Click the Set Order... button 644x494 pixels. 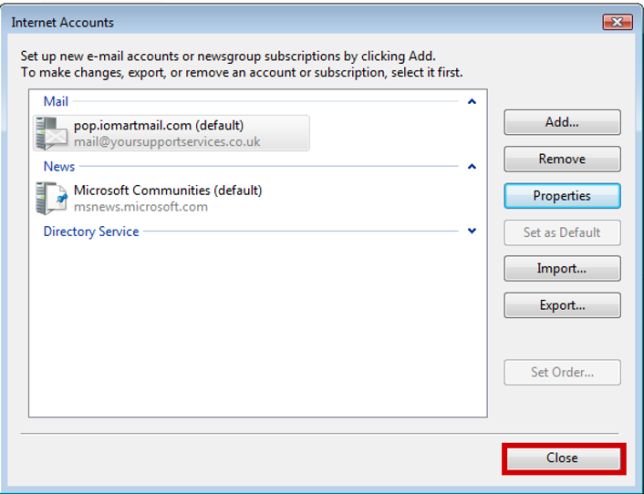562,372
